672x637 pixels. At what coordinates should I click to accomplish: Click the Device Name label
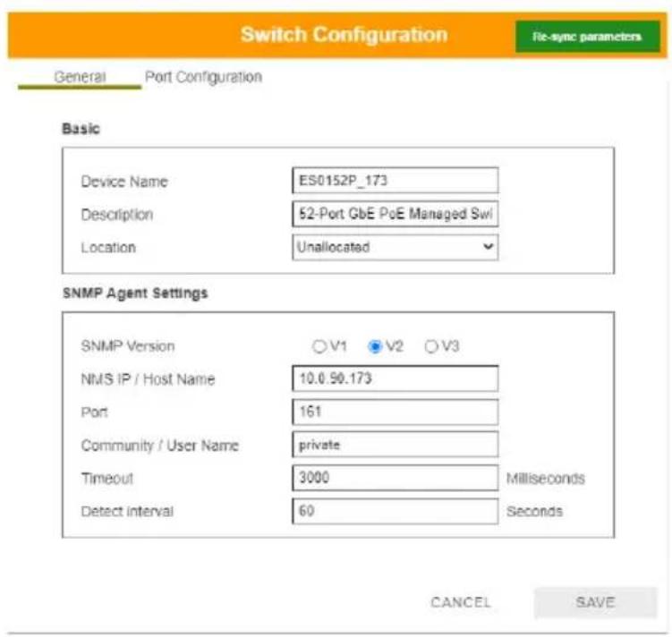(x=124, y=182)
